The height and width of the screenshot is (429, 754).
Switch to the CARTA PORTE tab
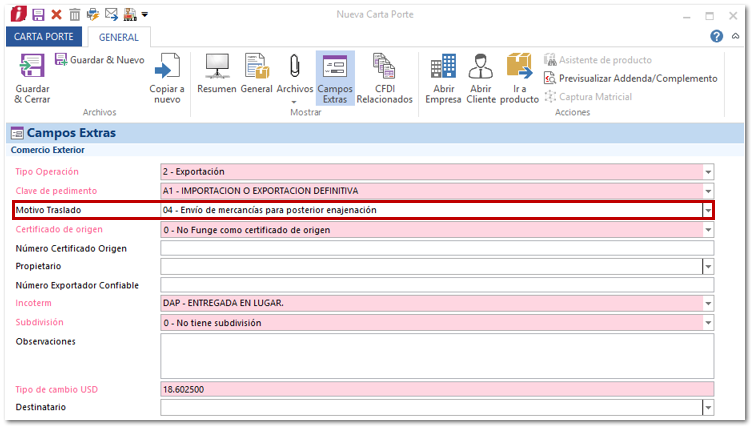(45, 37)
